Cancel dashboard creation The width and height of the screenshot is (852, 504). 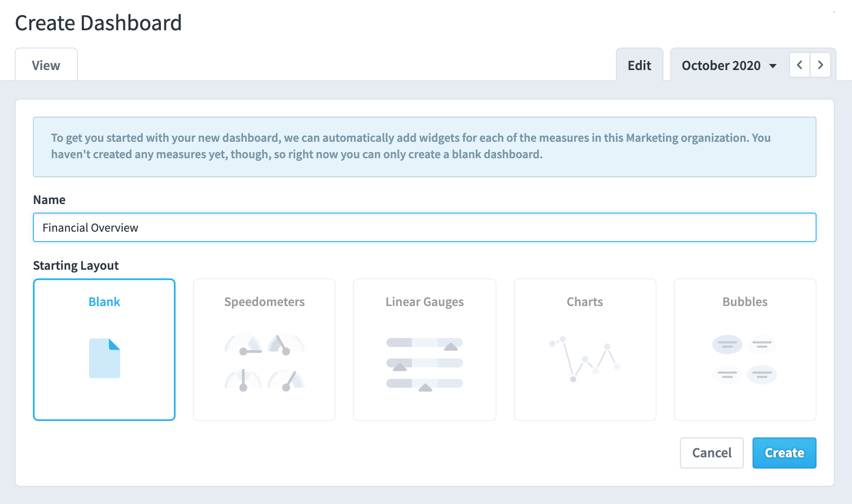pyautogui.click(x=712, y=453)
